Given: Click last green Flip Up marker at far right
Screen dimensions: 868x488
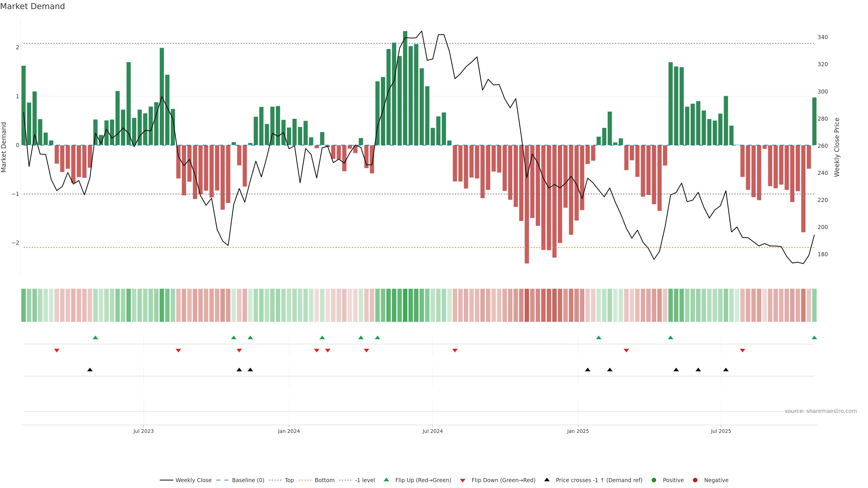Looking at the screenshot, I should click(814, 338).
